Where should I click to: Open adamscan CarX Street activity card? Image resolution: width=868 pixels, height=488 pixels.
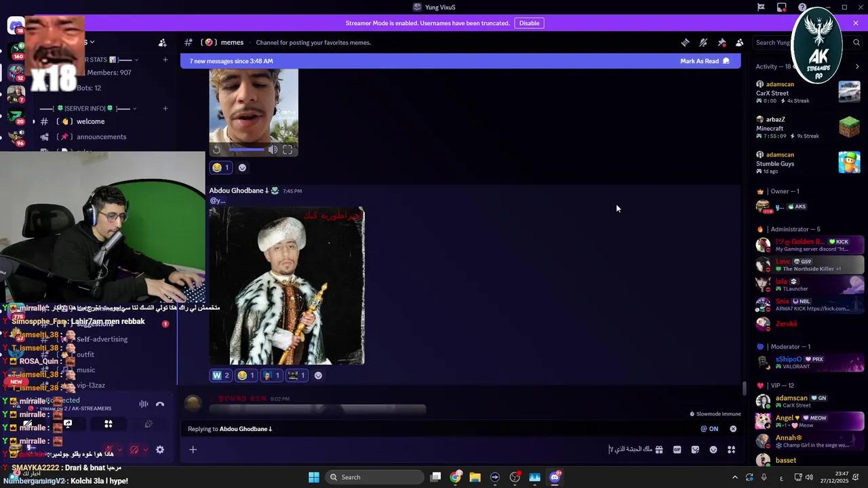pos(808,92)
